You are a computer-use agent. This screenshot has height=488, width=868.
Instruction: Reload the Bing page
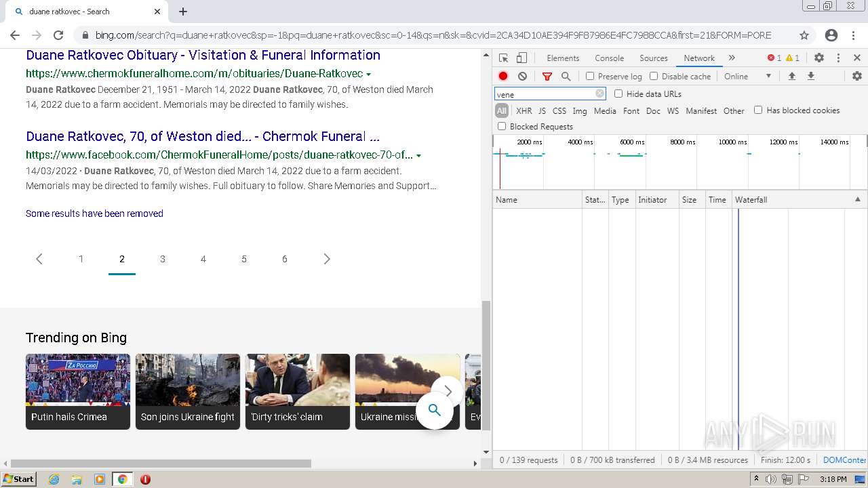click(x=58, y=35)
